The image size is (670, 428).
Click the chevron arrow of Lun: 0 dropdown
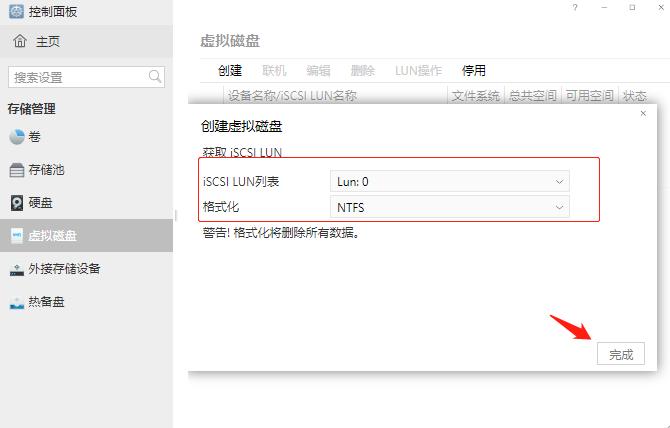tap(559, 182)
